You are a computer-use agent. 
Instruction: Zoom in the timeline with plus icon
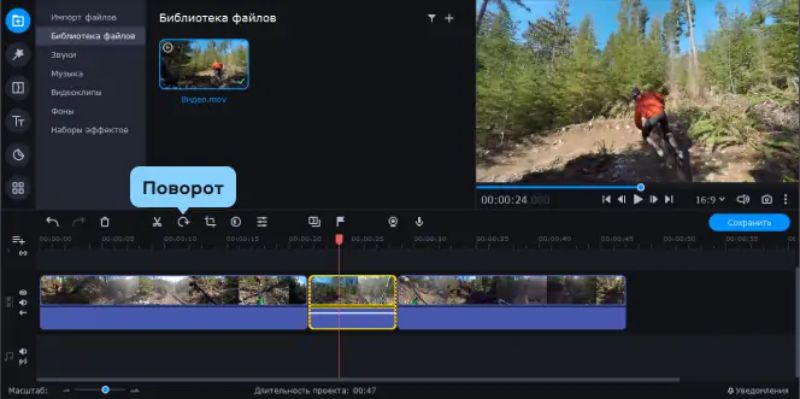click(135, 390)
